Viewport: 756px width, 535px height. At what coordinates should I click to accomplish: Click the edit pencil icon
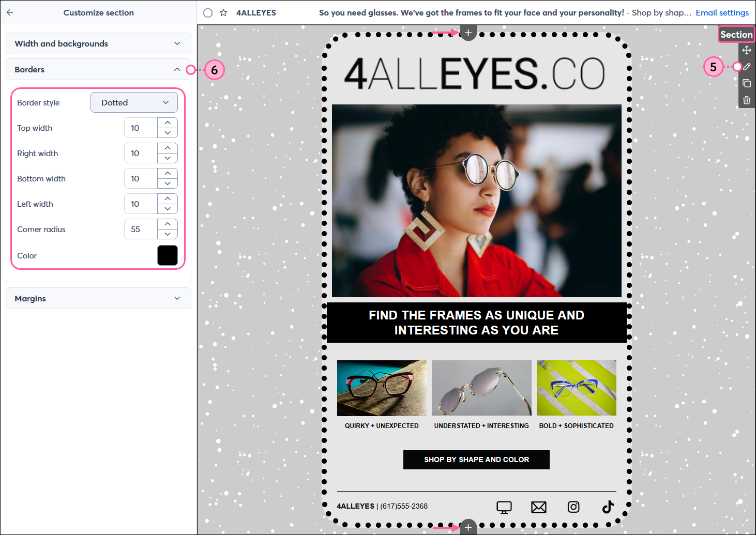[747, 67]
